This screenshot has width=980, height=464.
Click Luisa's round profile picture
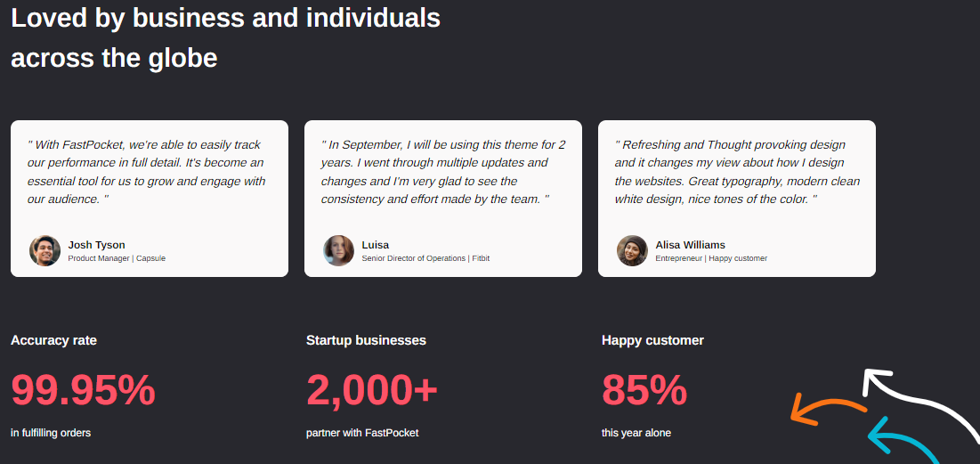pos(339,251)
